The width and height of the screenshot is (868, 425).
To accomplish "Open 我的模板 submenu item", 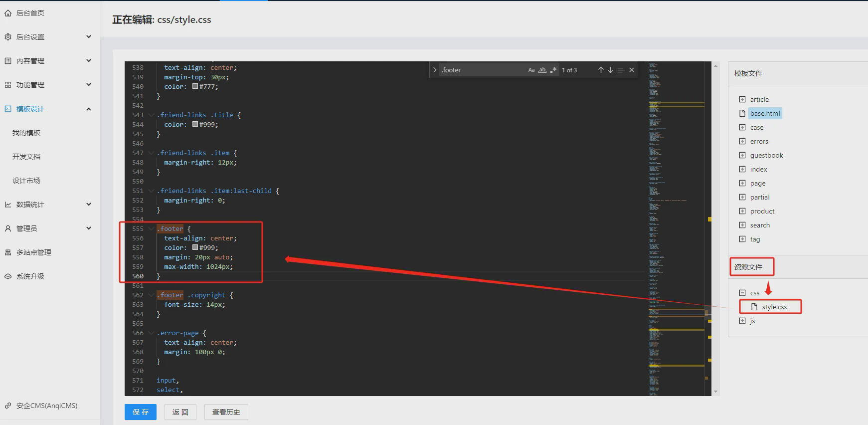I will tap(26, 133).
